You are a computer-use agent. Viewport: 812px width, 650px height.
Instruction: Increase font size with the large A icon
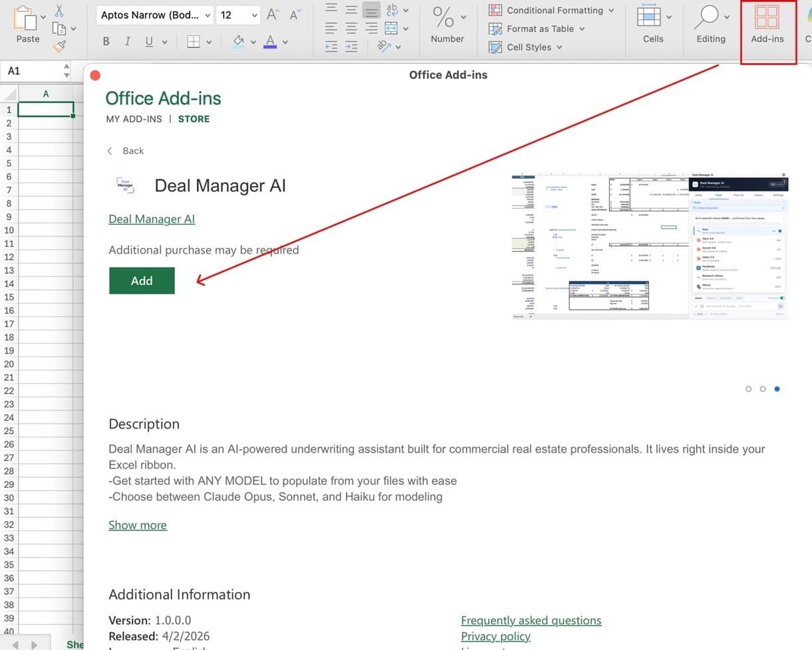(272, 15)
